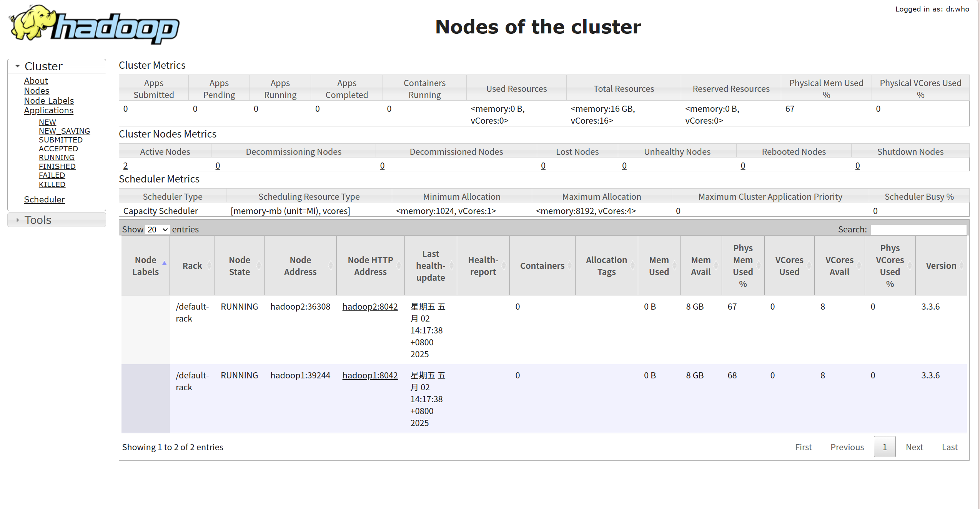
Task: Click the Search input field
Action: (x=918, y=229)
